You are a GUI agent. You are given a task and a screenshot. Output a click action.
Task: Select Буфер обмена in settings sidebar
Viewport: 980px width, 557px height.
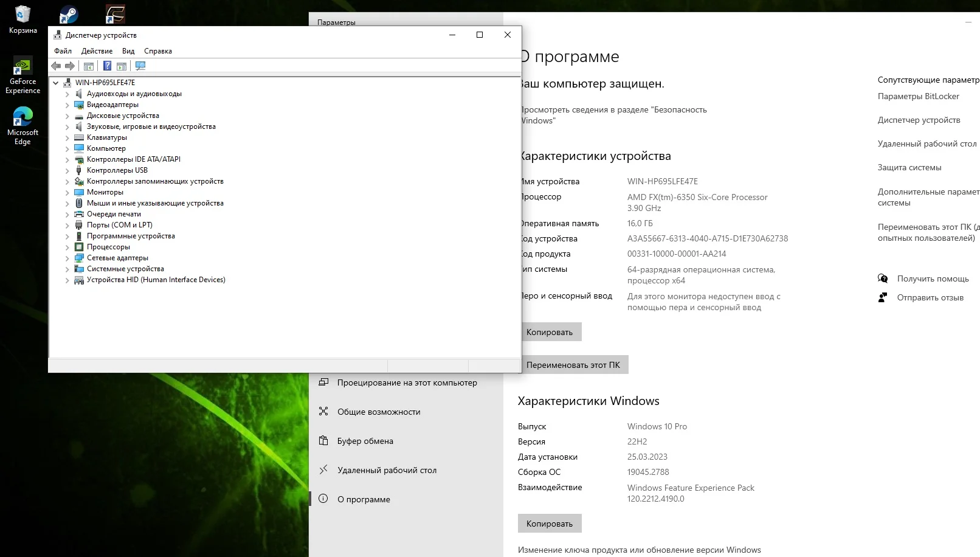pos(365,441)
